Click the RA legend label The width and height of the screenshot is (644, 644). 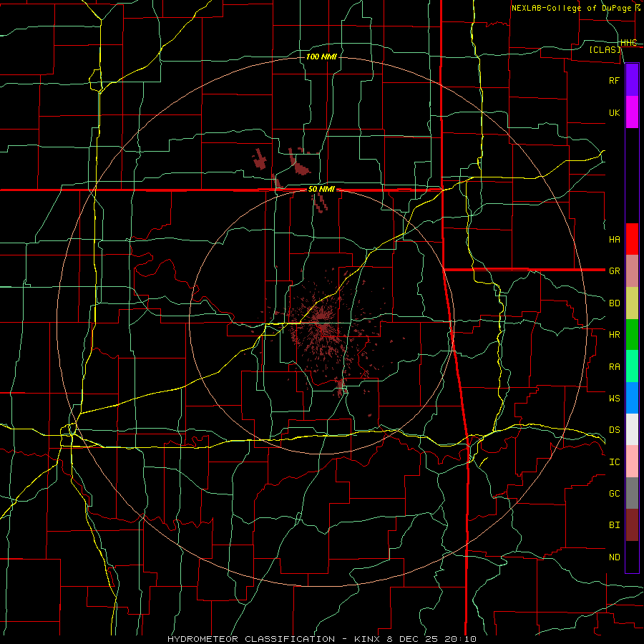pyautogui.click(x=614, y=367)
